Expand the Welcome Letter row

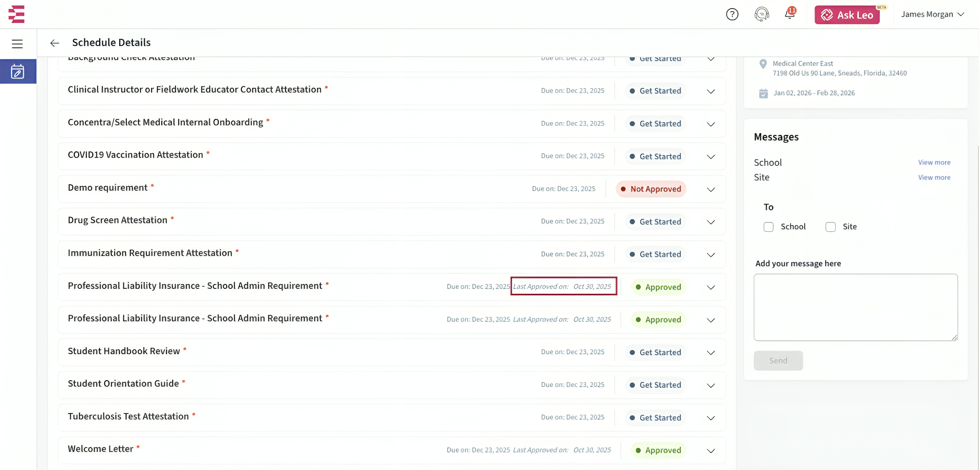(711, 451)
